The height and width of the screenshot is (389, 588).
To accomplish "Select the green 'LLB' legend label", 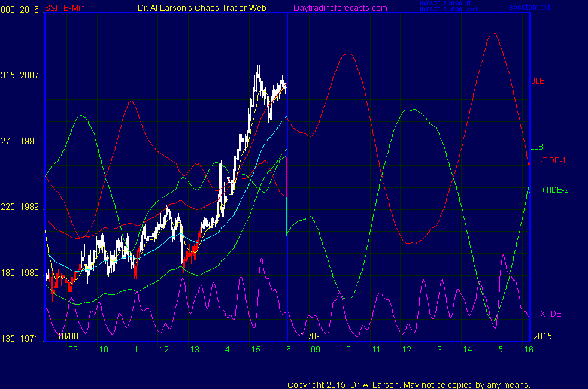I will click(537, 147).
